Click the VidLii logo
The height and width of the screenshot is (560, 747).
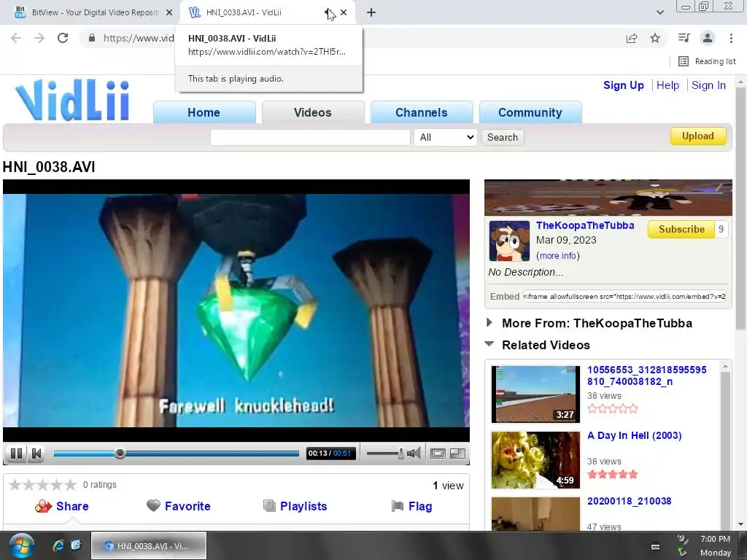pyautogui.click(x=72, y=100)
